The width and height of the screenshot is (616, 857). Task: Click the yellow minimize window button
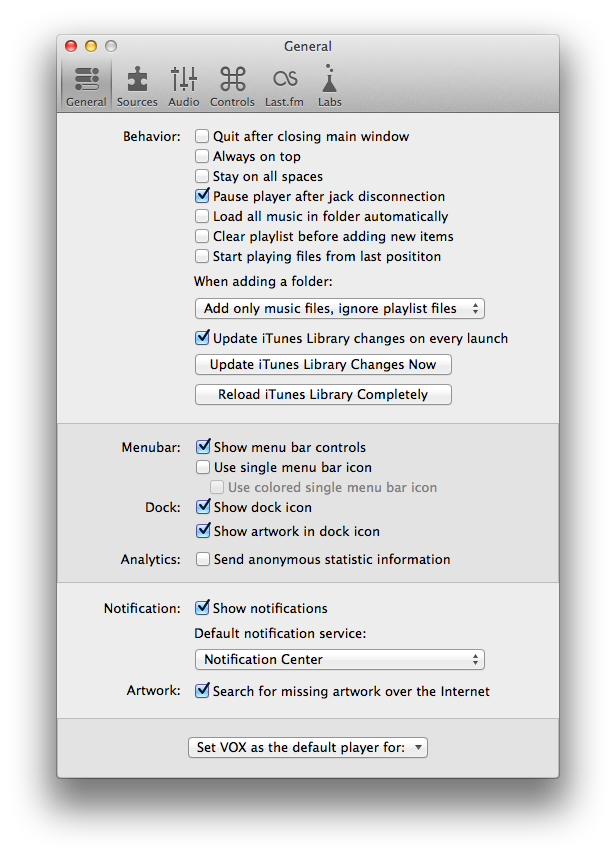coord(91,46)
